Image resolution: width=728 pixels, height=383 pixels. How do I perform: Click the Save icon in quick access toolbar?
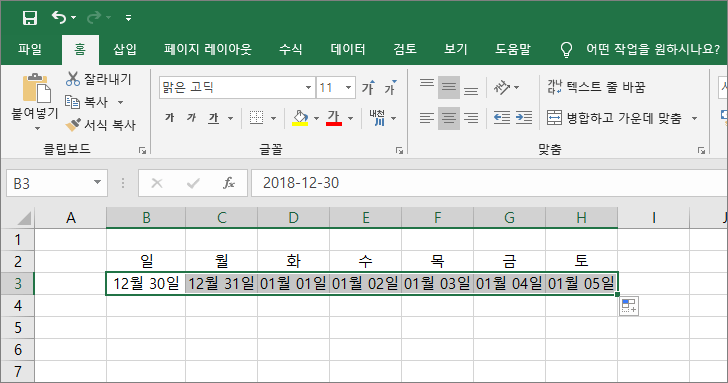(30, 18)
